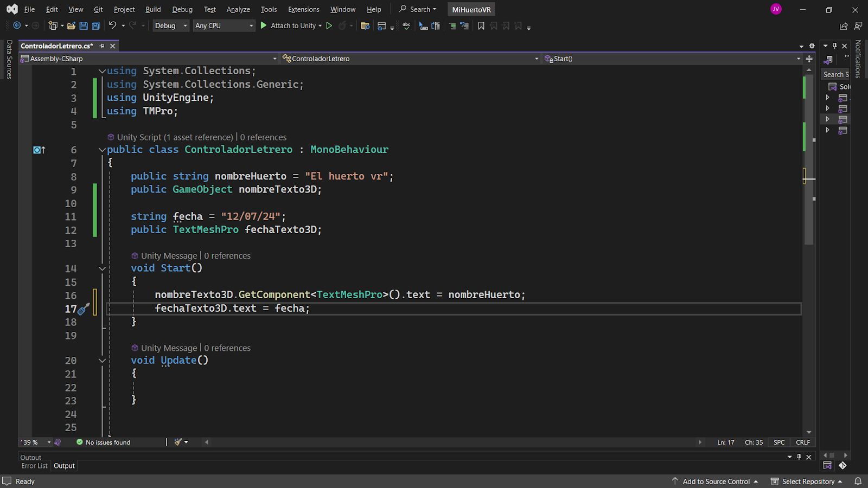Screen dimensions: 868x488
Task: Open the Any CPU platform dropdown
Action: coord(224,25)
